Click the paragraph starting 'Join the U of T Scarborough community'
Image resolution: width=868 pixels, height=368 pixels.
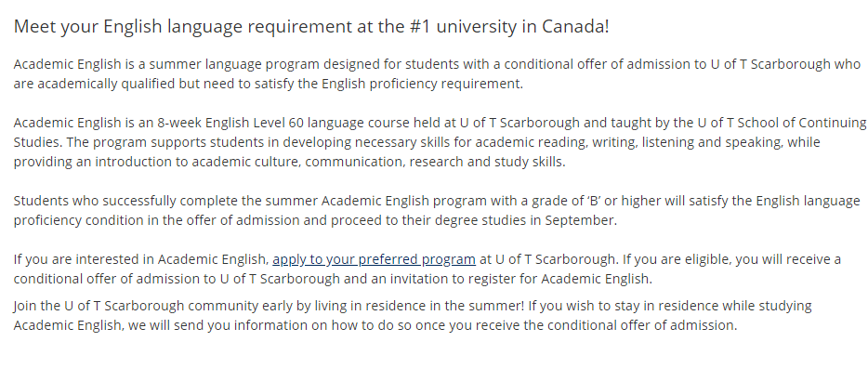413,315
